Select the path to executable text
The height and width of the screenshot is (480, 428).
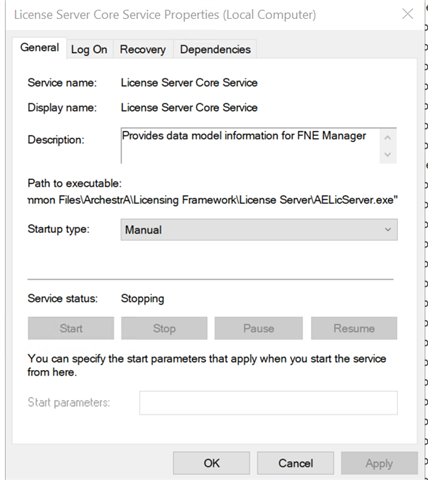click(x=213, y=200)
